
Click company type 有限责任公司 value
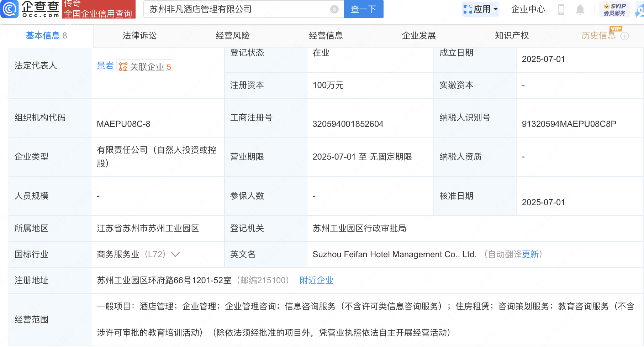157,157
